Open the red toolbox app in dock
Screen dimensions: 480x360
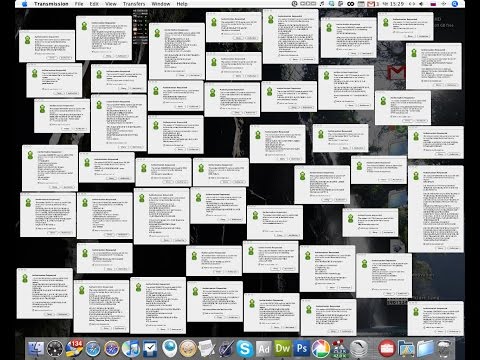387,349
